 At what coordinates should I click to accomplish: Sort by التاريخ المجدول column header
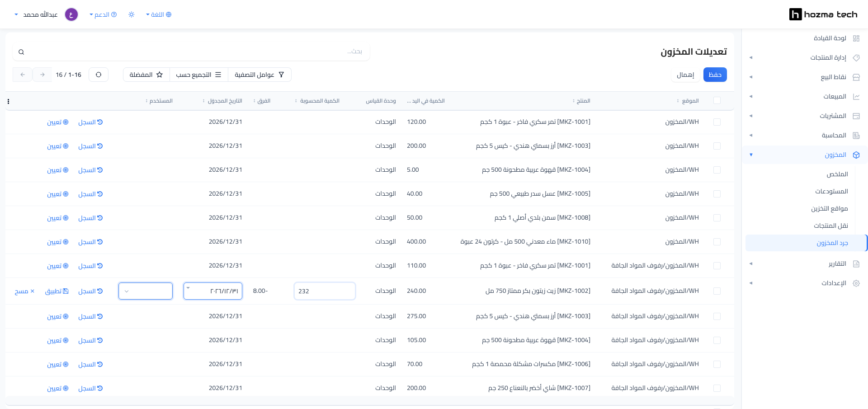[222, 101]
